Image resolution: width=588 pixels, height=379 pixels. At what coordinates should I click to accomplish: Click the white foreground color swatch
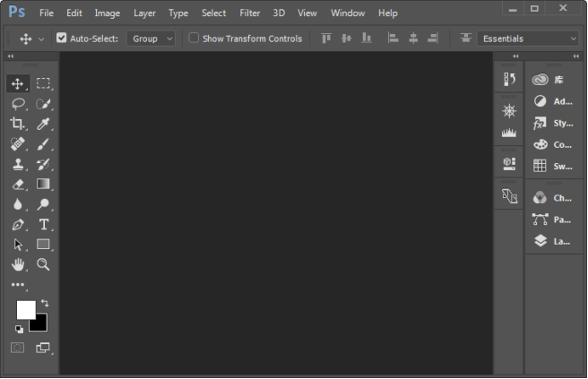coord(24,308)
